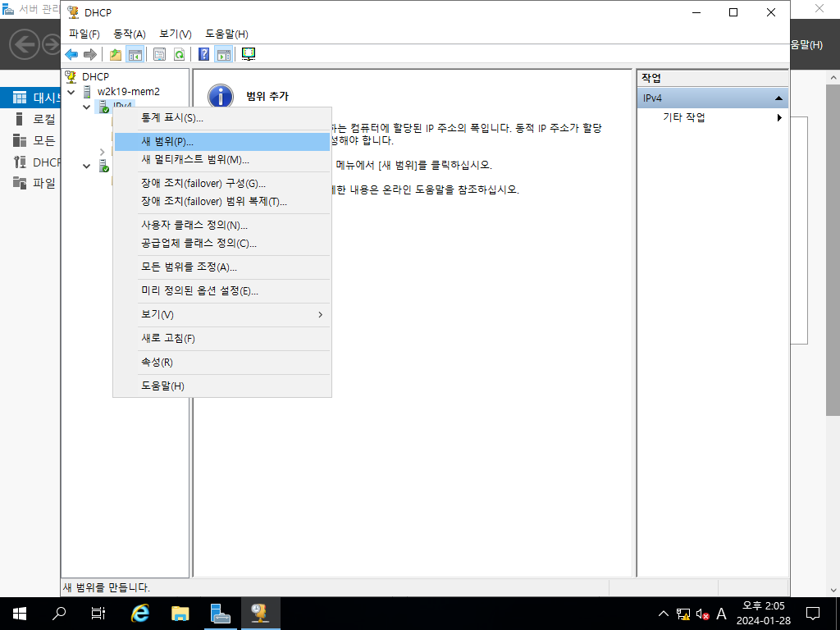Open 기타 작업 in the actions pane
840x630 pixels.
point(713,117)
